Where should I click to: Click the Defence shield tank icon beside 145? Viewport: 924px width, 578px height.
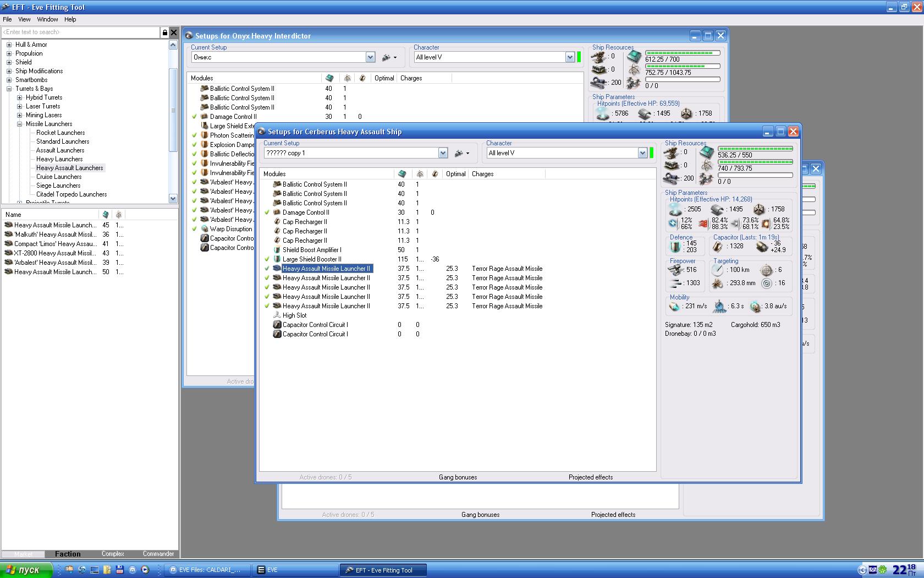tap(675, 247)
